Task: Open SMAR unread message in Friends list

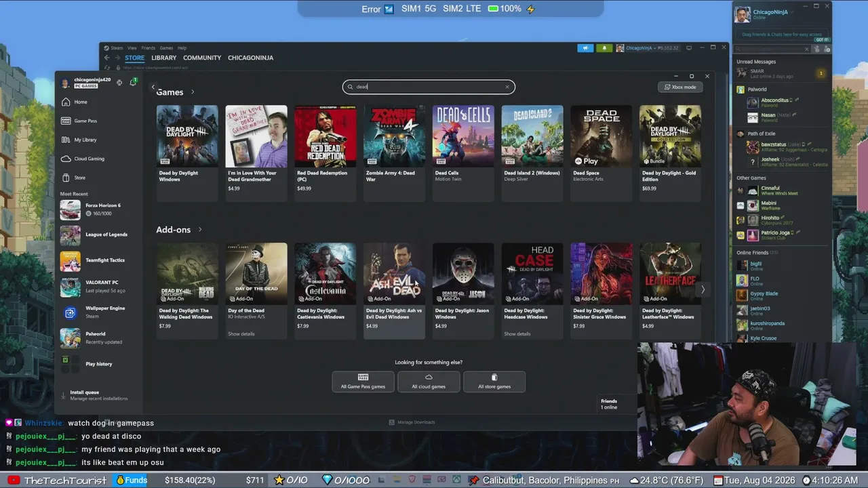Action: 782,73
